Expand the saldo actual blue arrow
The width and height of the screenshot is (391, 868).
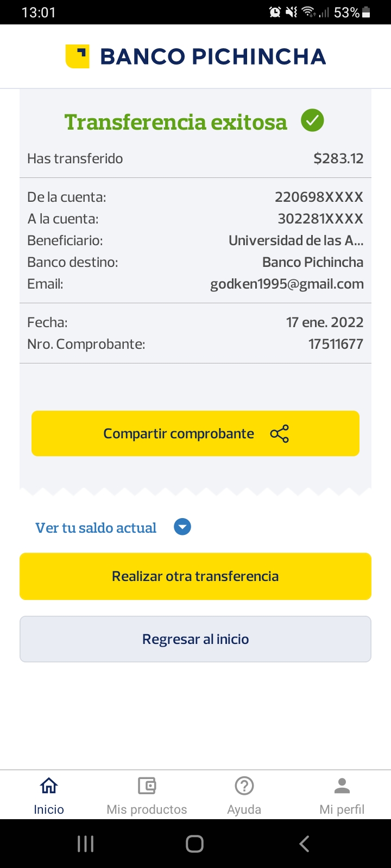click(182, 527)
